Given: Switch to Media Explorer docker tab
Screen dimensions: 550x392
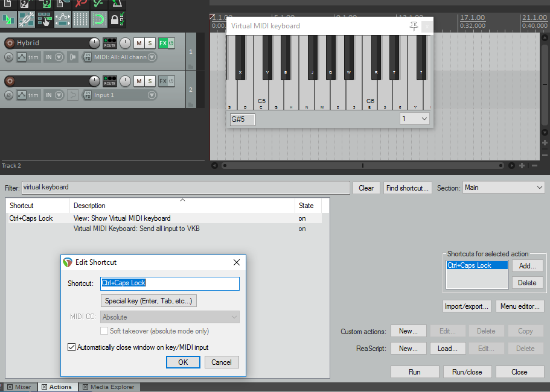Looking at the screenshot, I should point(109,387).
